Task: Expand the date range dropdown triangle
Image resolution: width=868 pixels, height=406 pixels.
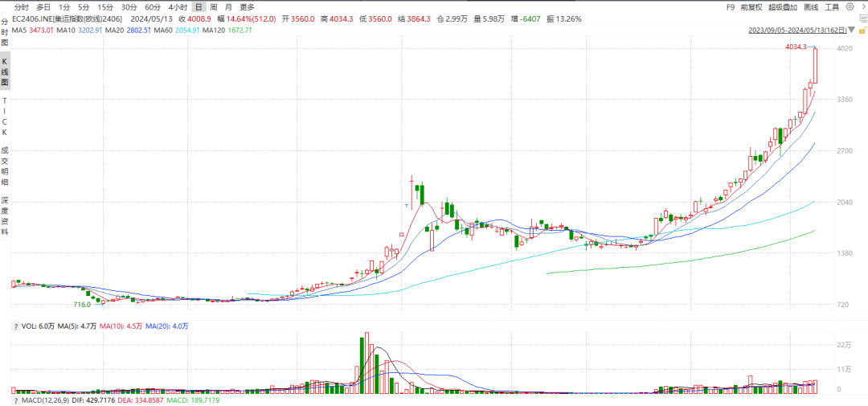Action: click(x=850, y=31)
